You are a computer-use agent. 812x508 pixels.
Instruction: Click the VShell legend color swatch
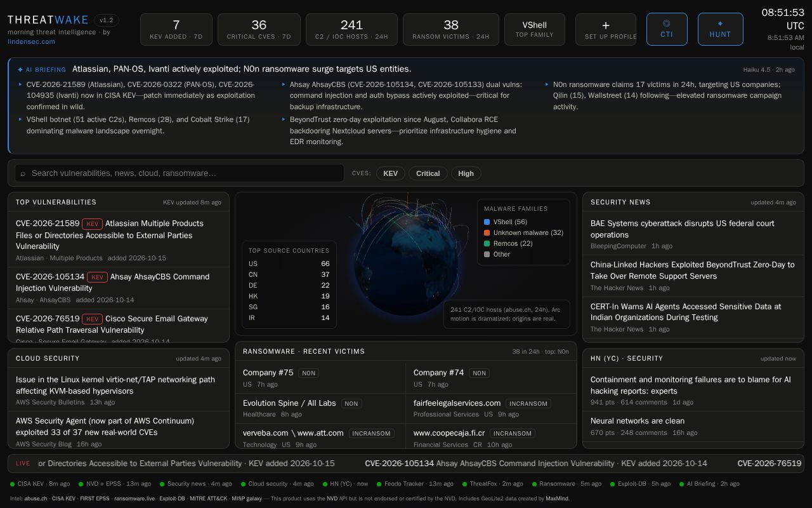tap(487, 222)
